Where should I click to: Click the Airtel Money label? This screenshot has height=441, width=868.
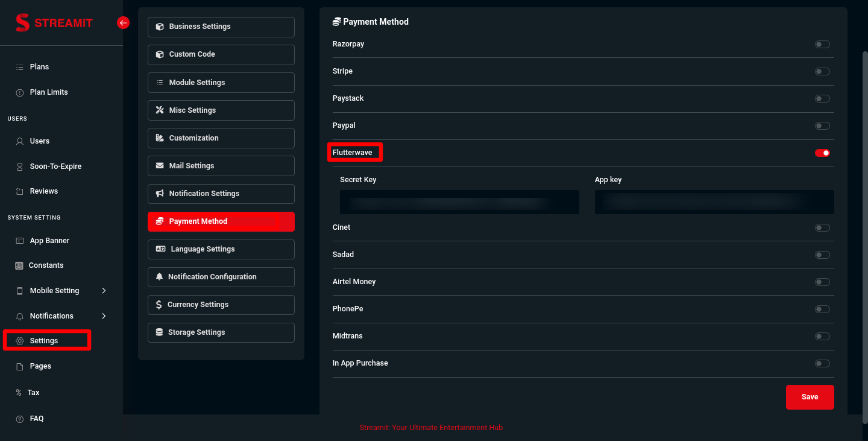354,282
